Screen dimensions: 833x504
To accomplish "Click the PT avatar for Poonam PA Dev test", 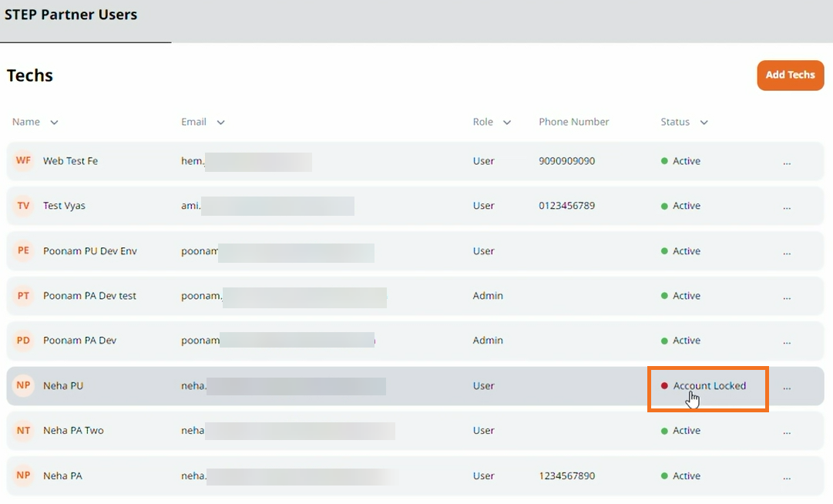I will (x=24, y=296).
